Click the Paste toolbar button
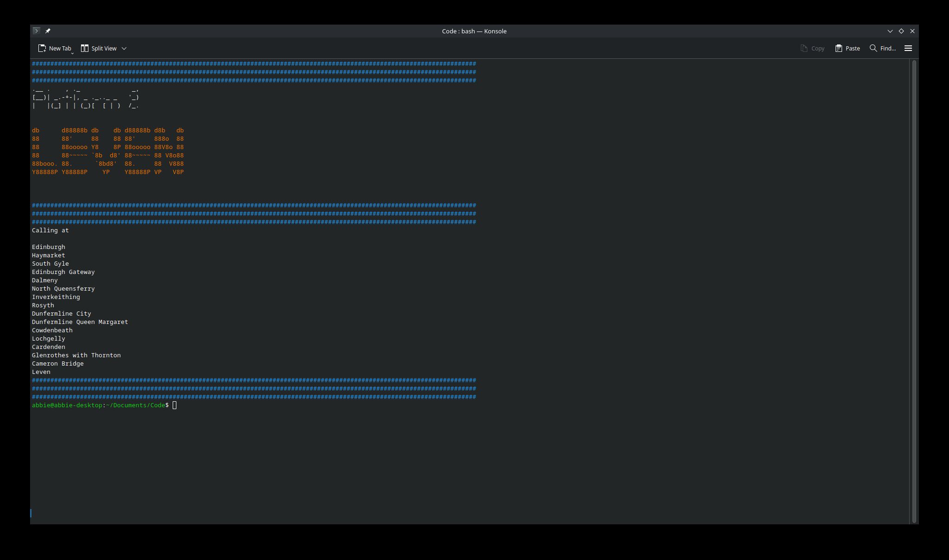Screen dimensions: 949x560 [x=848, y=48]
